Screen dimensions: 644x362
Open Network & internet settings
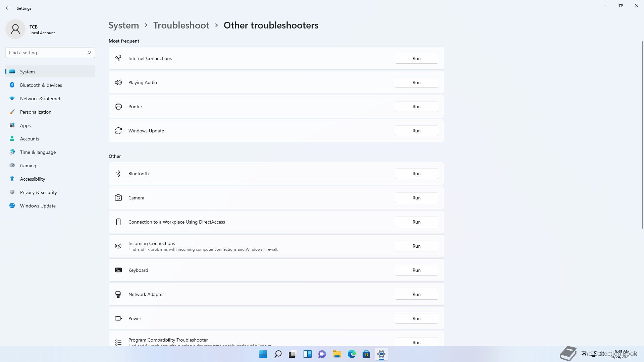pos(40,99)
